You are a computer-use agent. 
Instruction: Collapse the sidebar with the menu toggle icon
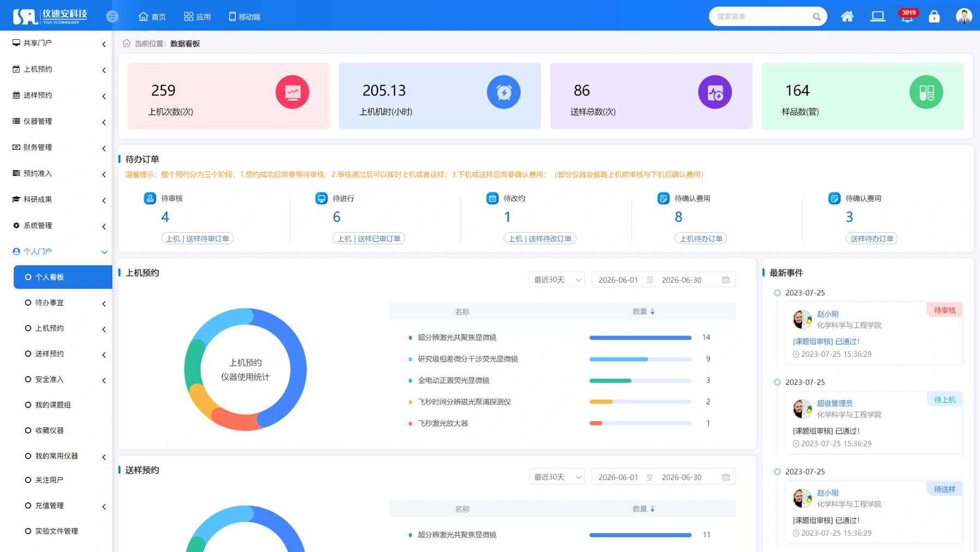[112, 16]
